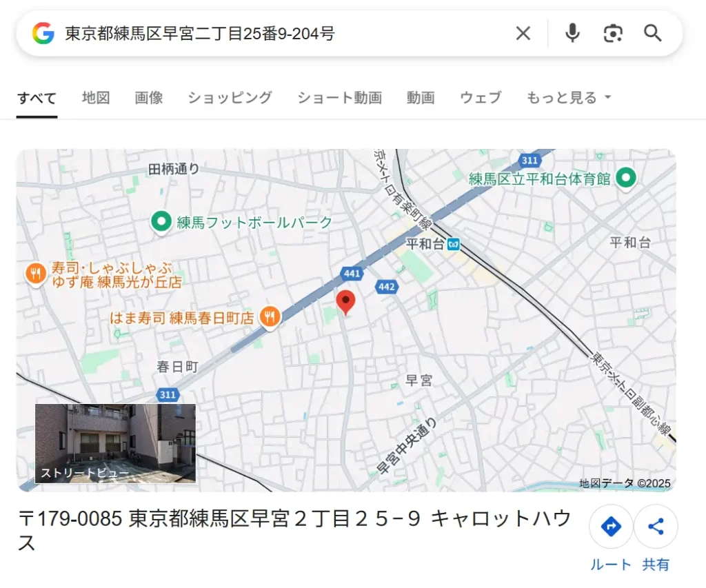Image resolution: width=706 pixels, height=588 pixels.
Task: Click the share icon above 共有
Action: point(656,526)
